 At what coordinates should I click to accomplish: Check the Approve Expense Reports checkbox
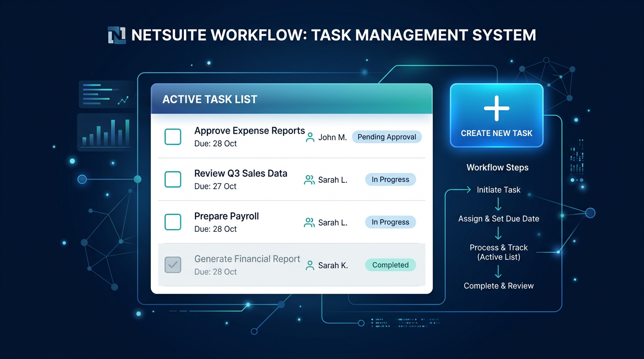[173, 136]
